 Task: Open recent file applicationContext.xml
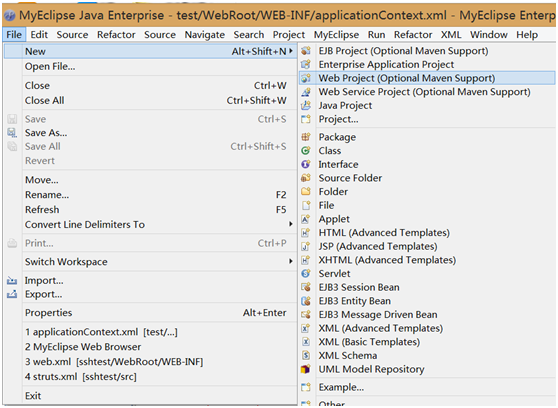point(151,332)
